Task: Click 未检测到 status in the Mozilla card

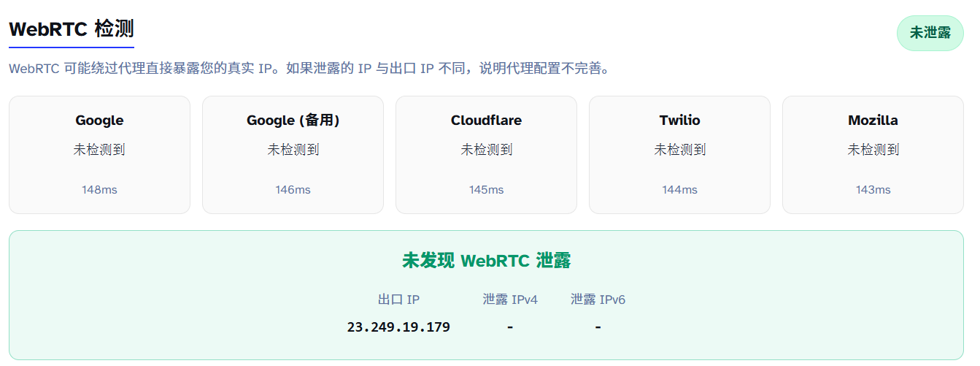Action: click(x=873, y=150)
